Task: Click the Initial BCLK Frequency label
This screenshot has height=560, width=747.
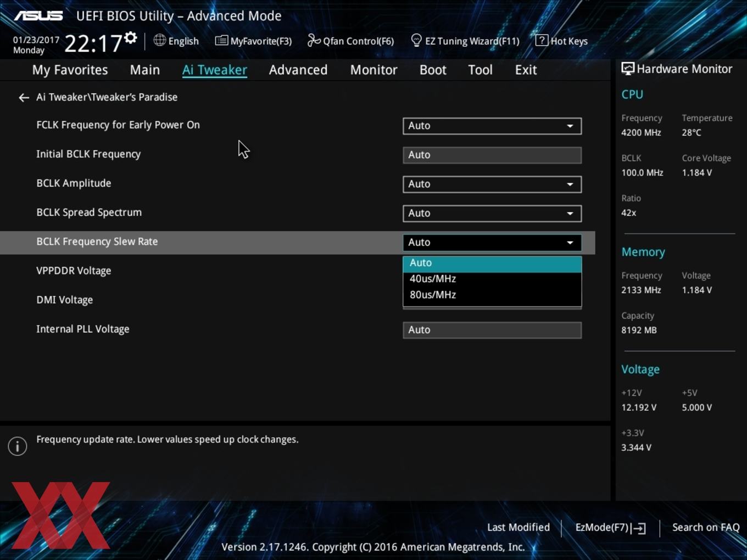Action: pos(88,154)
